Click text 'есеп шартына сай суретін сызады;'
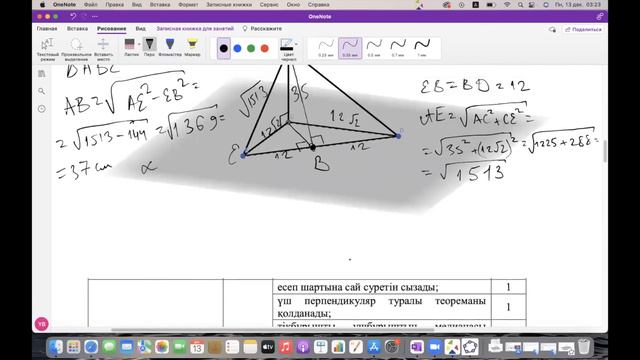Viewport: 640px width, 360px height. pyautogui.click(x=358, y=287)
